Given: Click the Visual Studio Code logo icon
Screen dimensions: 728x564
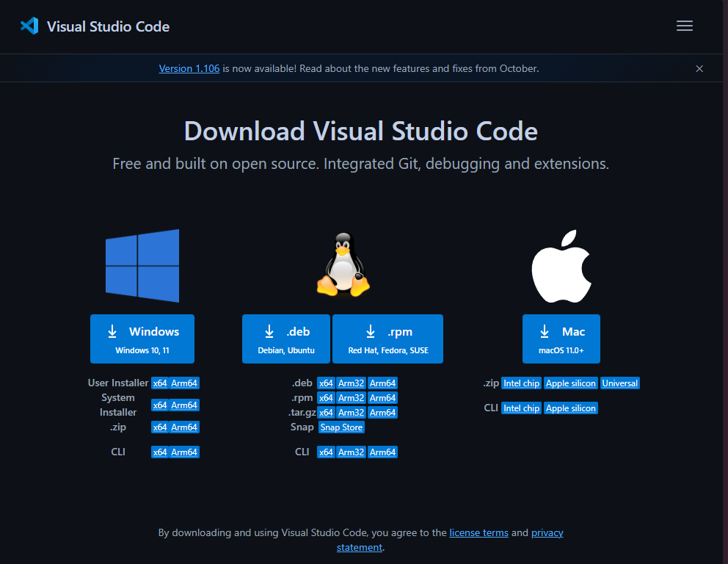Looking at the screenshot, I should point(29,26).
